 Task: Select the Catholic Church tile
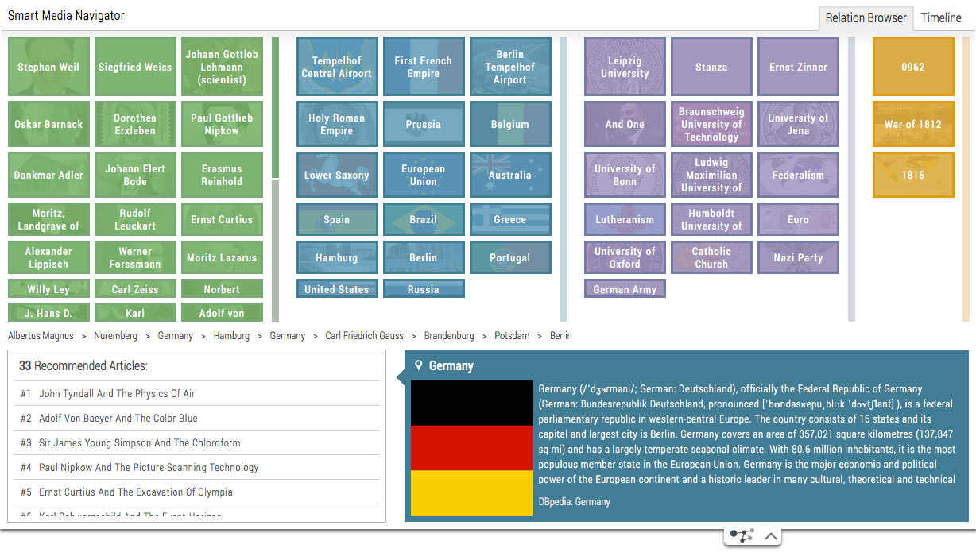click(711, 257)
